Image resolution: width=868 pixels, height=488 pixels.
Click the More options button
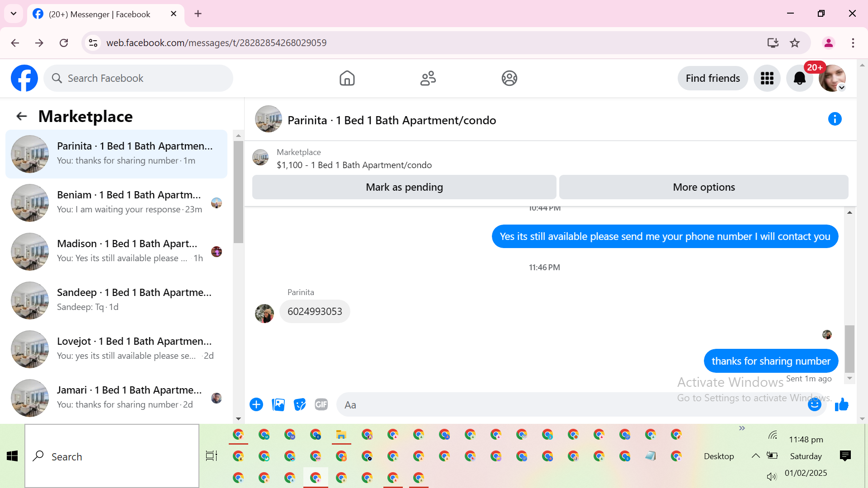coord(703,187)
